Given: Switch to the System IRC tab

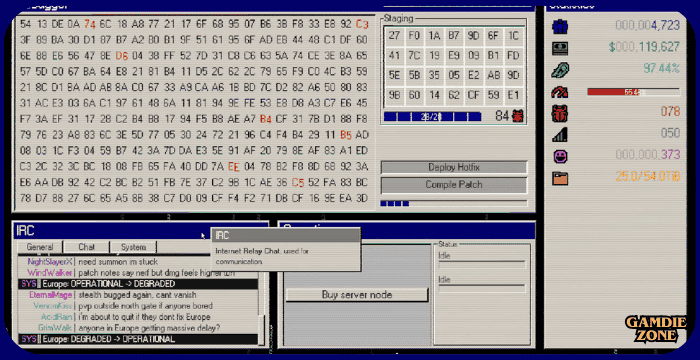Looking at the screenshot, I should click(133, 247).
